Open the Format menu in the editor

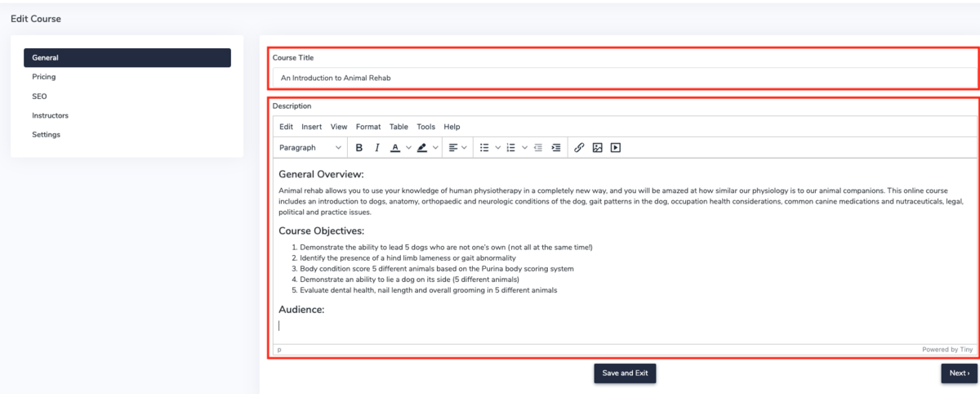pos(367,127)
